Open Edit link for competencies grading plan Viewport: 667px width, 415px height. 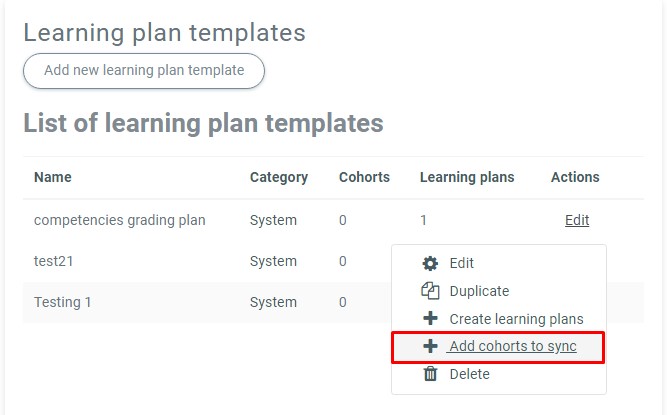tap(577, 220)
